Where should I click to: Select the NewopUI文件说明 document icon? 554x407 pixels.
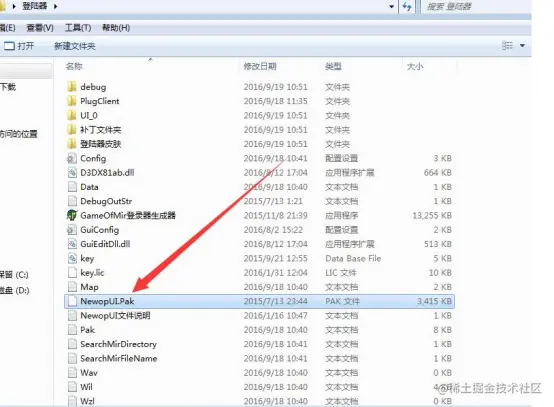coord(72,315)
